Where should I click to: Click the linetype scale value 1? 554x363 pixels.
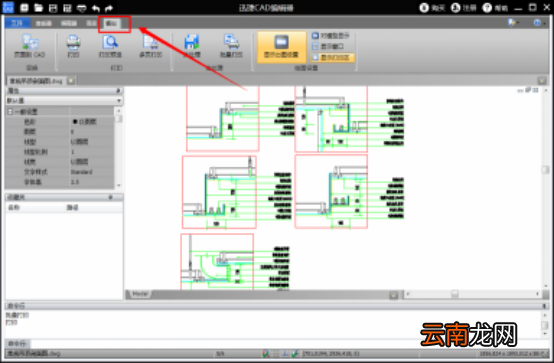click(72, 152)
